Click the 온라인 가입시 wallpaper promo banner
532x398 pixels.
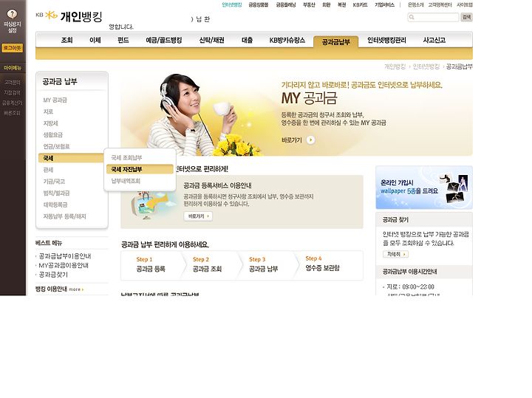point(424,187)
